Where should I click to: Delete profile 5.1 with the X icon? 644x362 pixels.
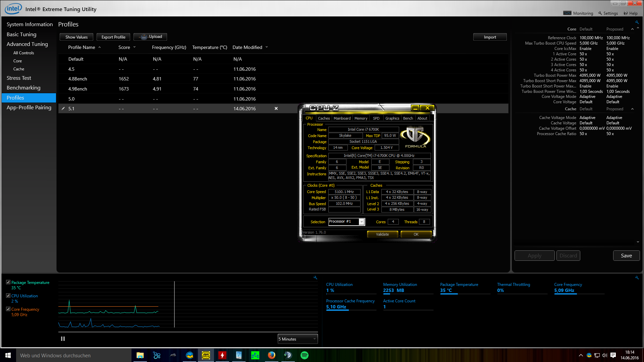point(276,109)
